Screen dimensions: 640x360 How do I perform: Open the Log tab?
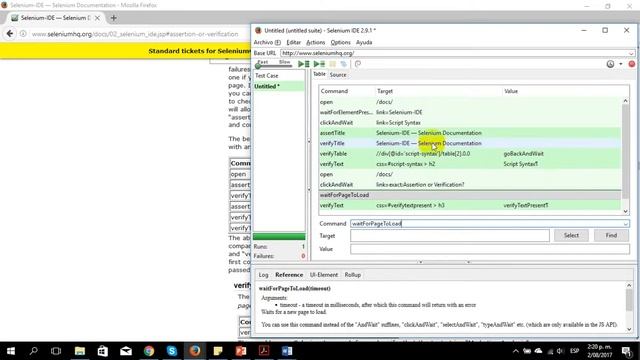click(x=264, y=275)
